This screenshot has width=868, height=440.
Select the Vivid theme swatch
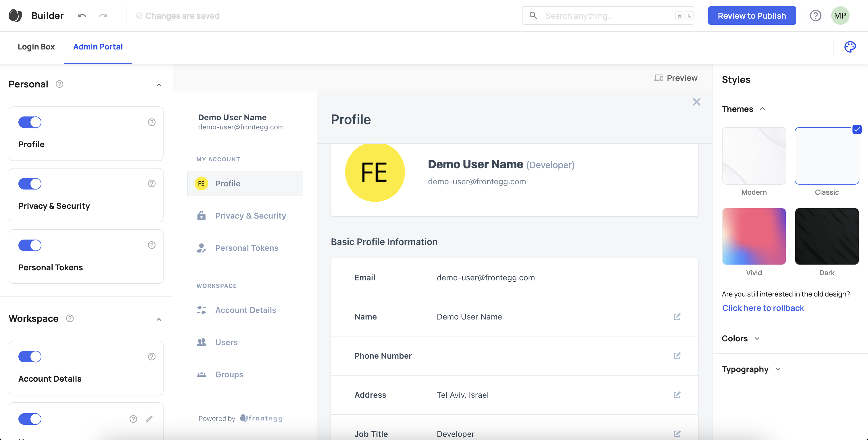(x=754, y=236)
